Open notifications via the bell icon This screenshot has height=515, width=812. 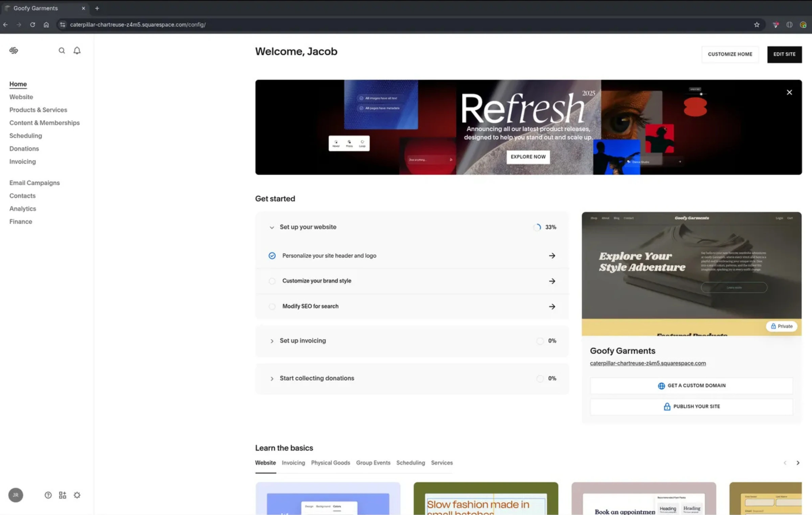point(77,50)
